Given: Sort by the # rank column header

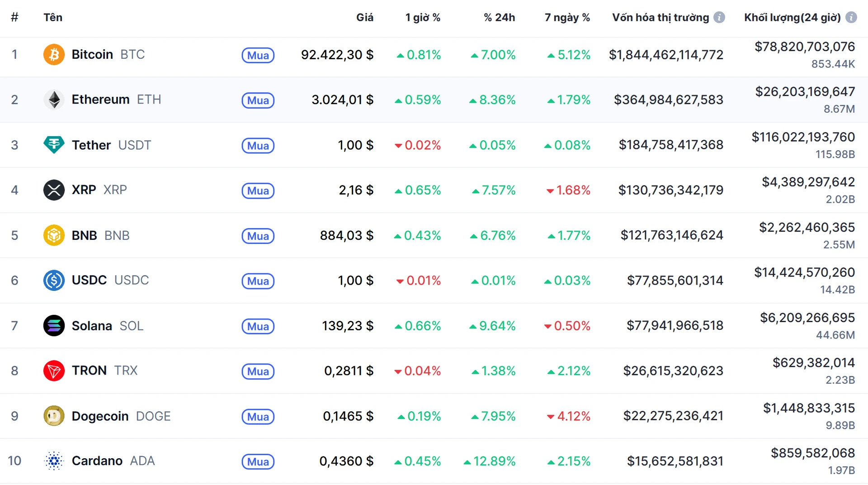Looking at the screenshot, I should [14, 18].
